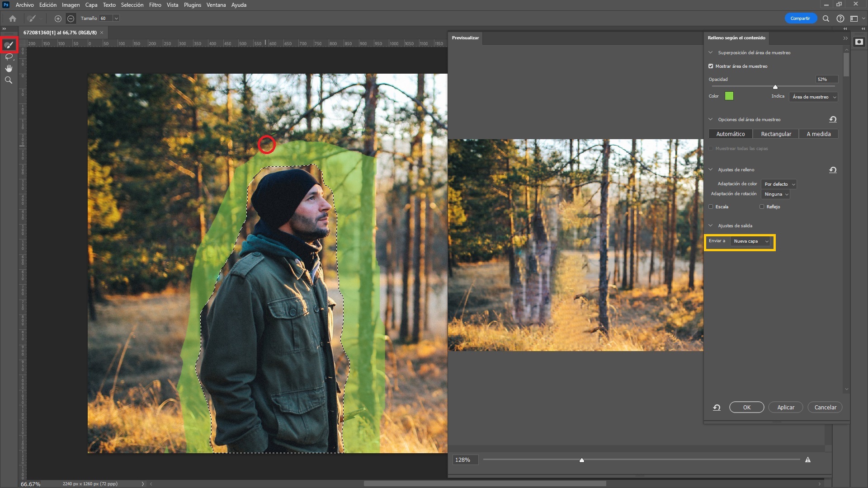The height and width of the screenshot is (488, 868).
Task: Click the Cancelar button
Action: [825, 408]
